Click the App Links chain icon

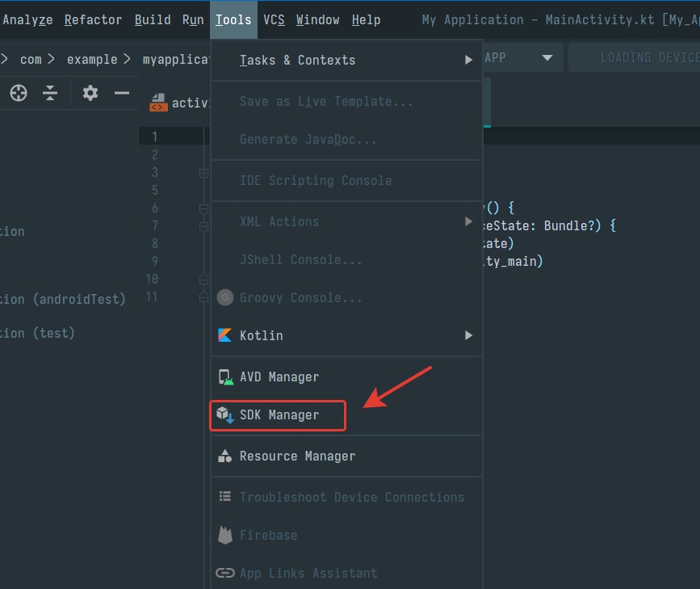tap(225, 573)
